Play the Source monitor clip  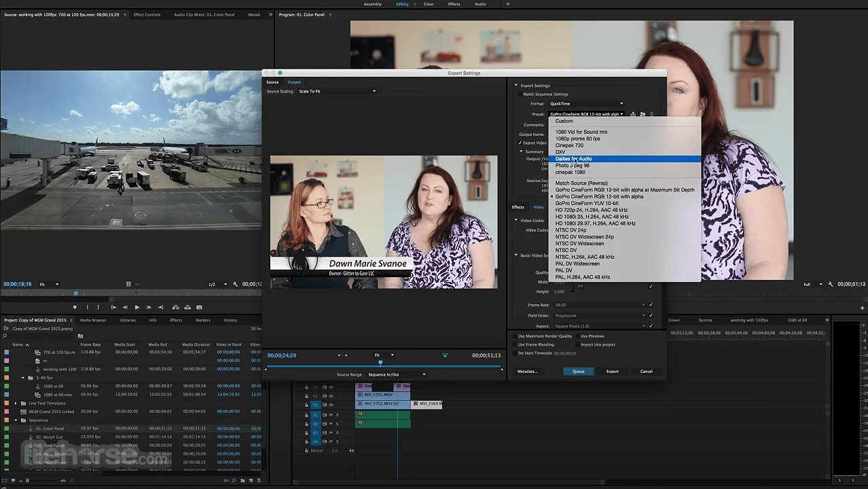[137, 307]
